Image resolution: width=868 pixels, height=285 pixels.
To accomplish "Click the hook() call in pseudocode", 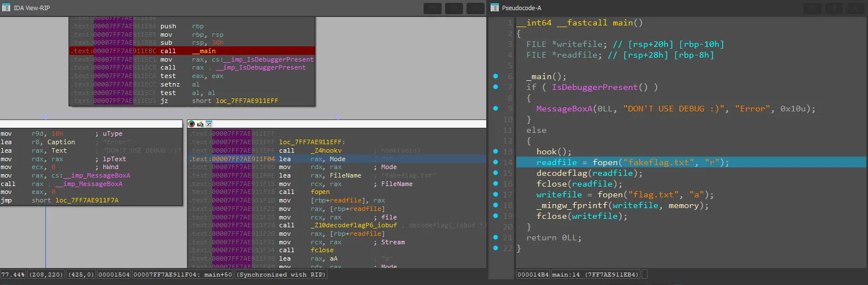I will [546, 152].
